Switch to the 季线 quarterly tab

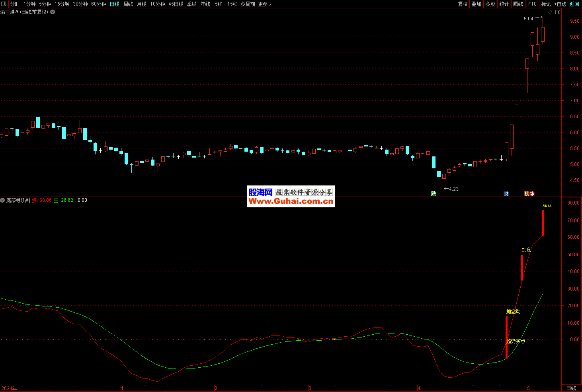(192, 4)
